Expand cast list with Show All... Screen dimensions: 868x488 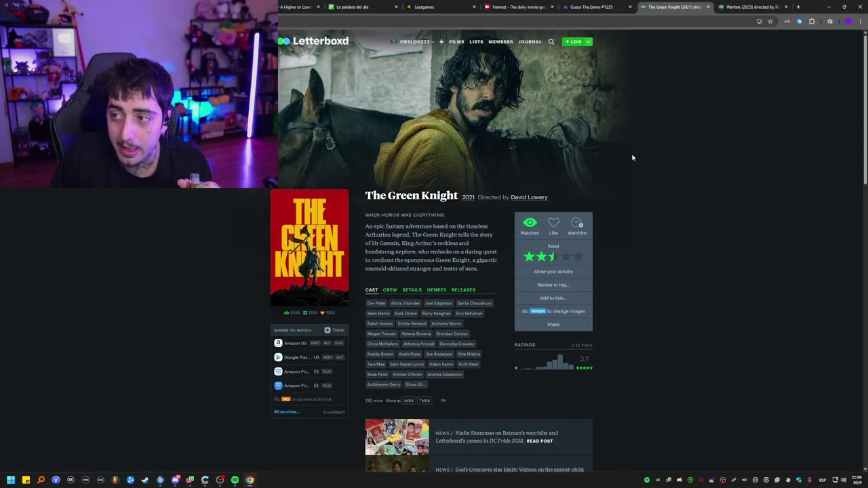click(416, 384)
